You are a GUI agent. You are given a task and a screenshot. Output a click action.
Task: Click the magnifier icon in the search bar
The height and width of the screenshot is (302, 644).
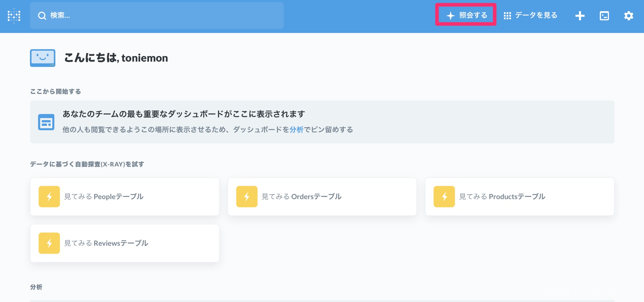point(42,15)
